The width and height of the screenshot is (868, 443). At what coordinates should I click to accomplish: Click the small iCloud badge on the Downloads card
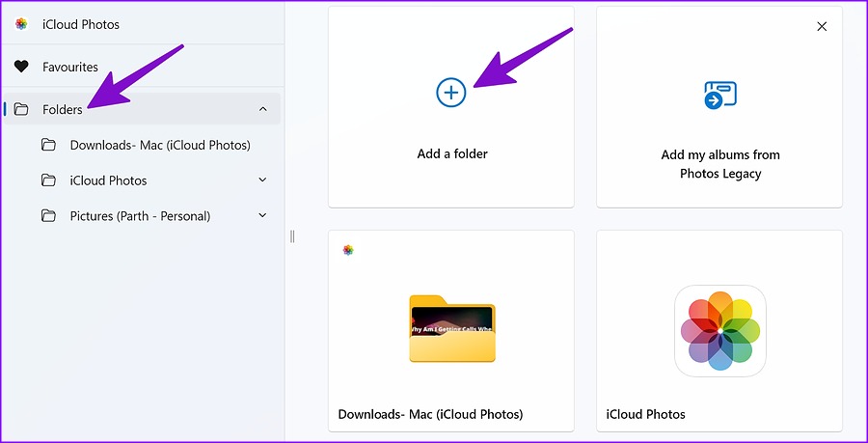(x=347, y=250)
